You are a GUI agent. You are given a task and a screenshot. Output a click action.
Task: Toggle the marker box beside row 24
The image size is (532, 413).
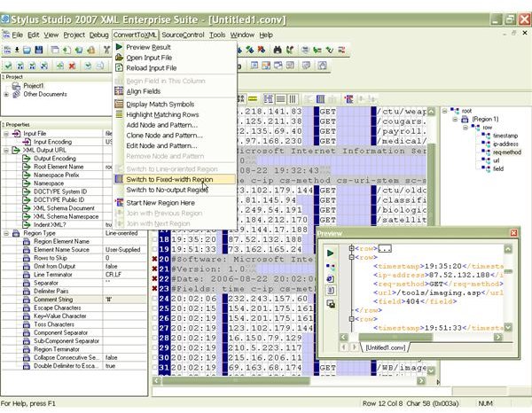[x=154, y=299]
